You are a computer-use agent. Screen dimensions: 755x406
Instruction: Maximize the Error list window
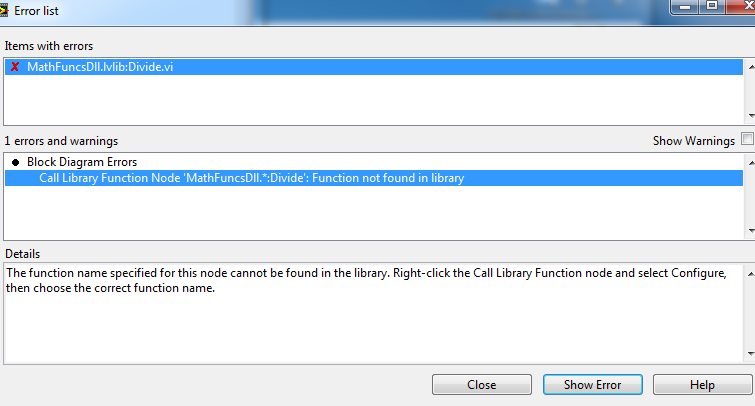712,6
